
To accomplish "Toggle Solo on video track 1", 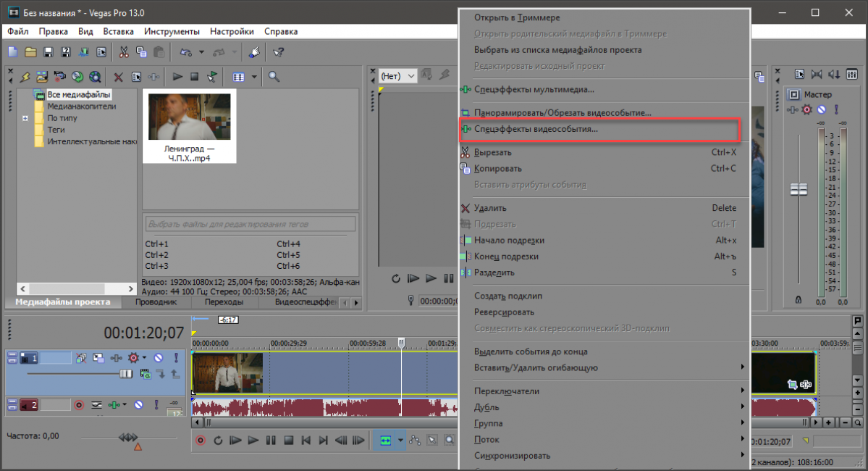I will click(176, 358).
